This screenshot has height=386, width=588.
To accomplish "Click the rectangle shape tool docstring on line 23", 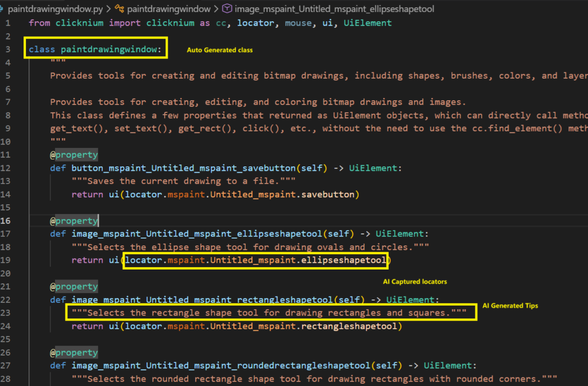I will coord(270,313).
